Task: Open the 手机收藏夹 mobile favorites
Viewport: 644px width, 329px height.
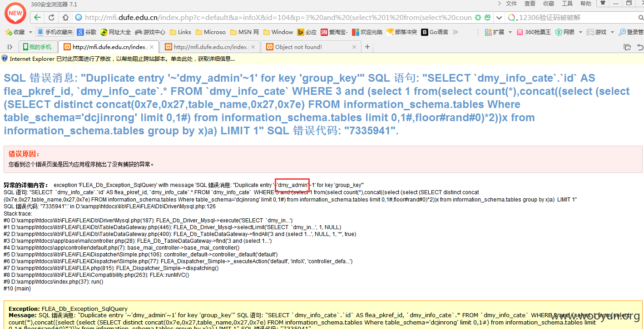Action: 55,32
